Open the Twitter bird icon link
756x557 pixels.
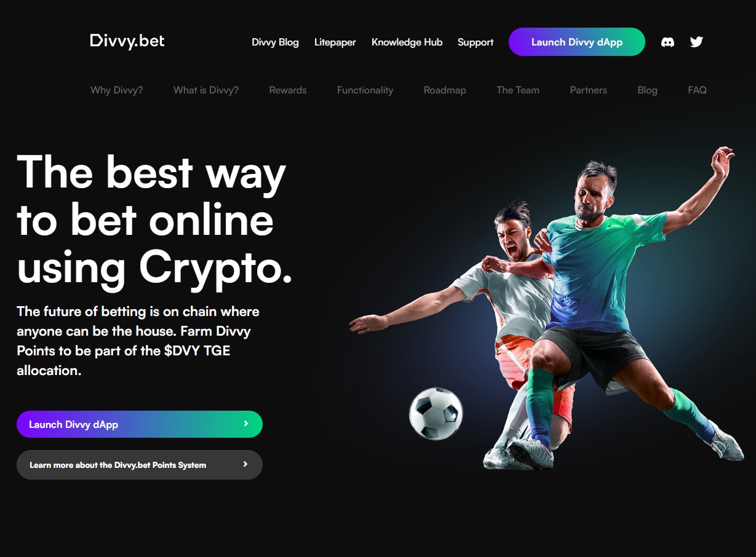pyautogui.click(x=696, y=42)
